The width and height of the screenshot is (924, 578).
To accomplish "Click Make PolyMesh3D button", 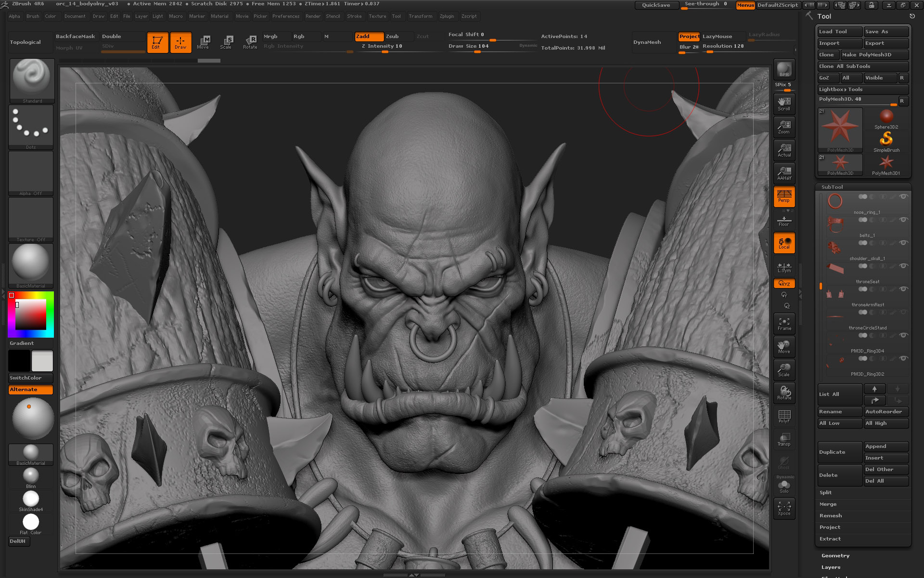I will click(x=874, y=55).
